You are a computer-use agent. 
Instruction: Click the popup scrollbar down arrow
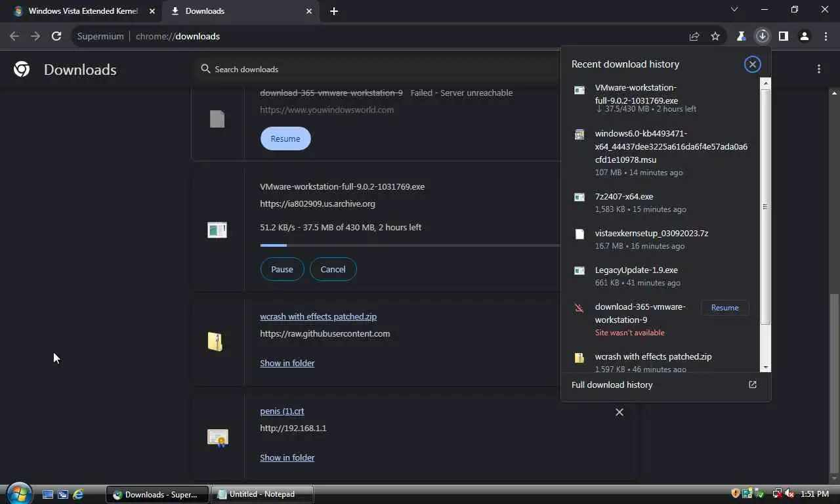765,367
